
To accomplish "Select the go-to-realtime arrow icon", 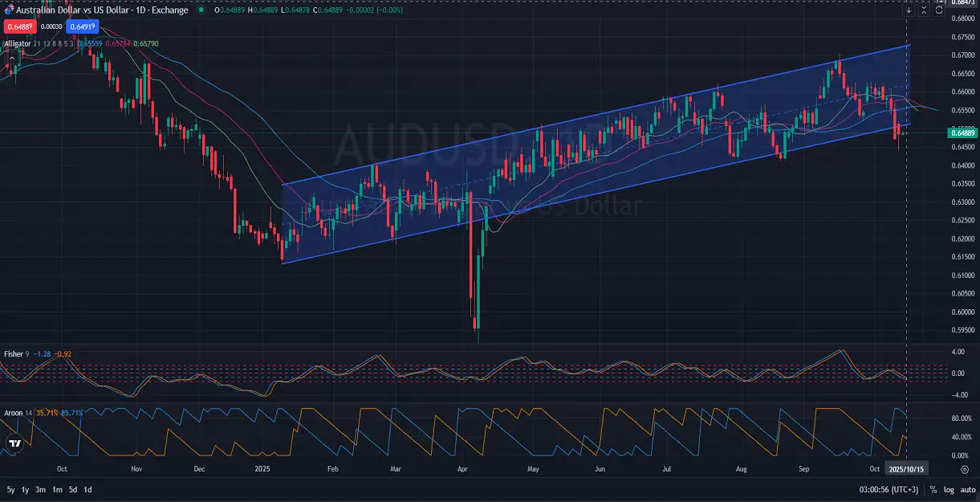I will [x=909, y=10].
